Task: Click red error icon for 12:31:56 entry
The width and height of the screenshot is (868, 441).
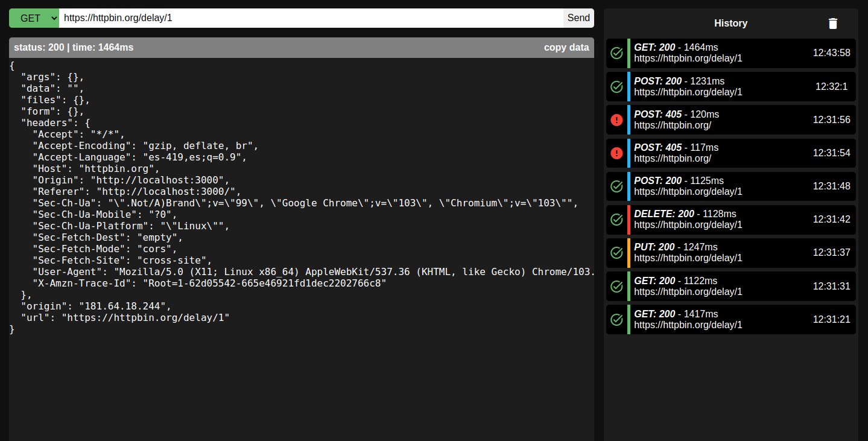Action: coord(616,119)
